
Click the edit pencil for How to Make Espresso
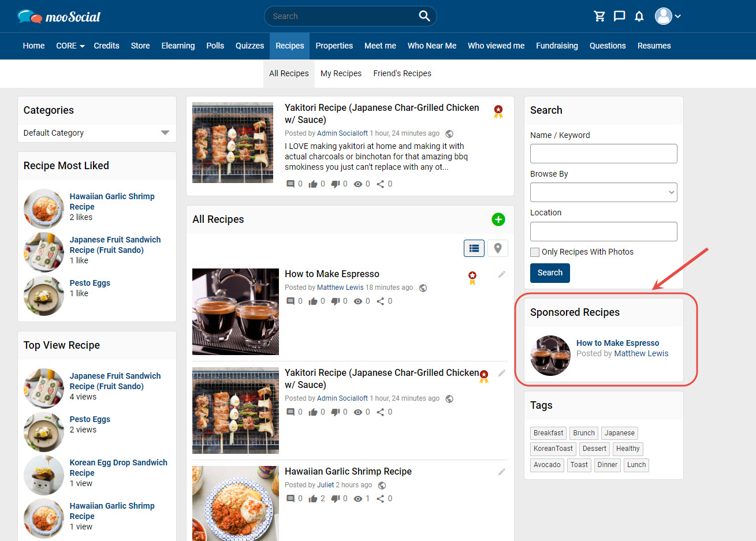[502, 274]
